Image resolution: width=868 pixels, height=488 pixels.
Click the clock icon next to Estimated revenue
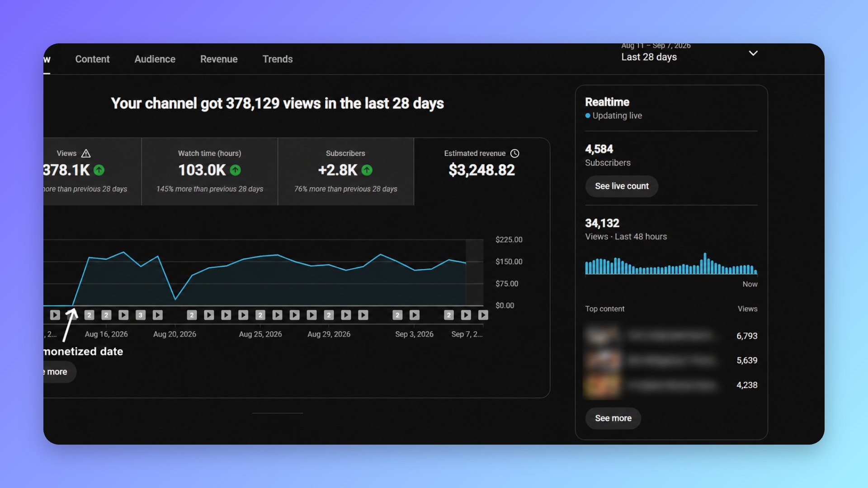point(514,153)
